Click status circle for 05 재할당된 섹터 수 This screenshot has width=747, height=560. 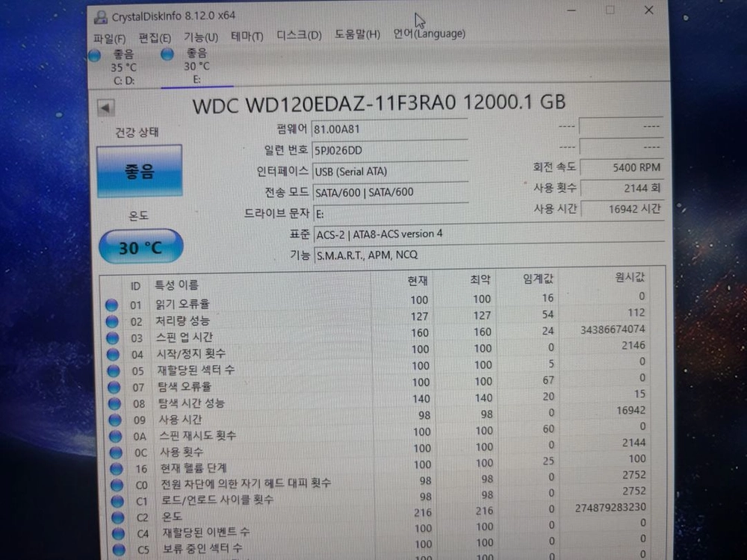[114, 371]
